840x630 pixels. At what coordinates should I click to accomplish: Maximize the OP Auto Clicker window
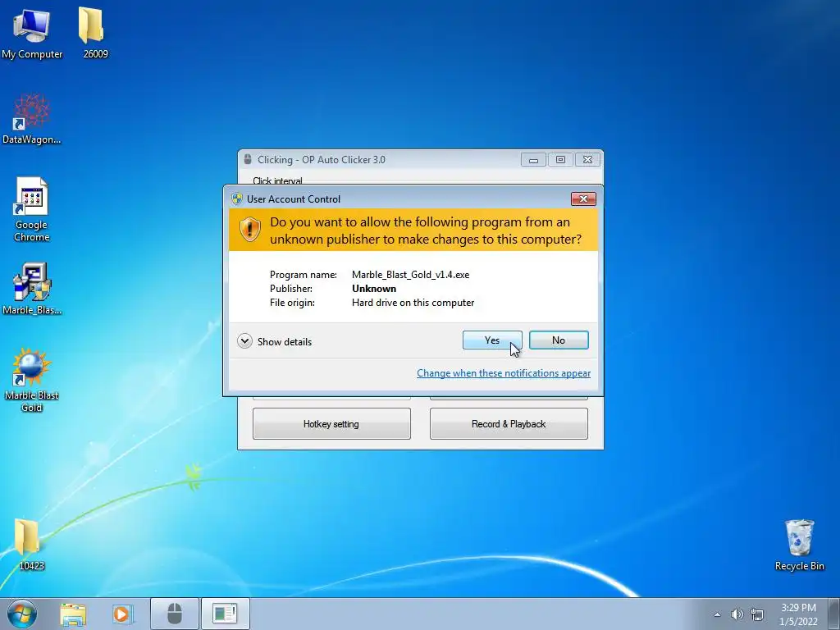tap(560, 160)
